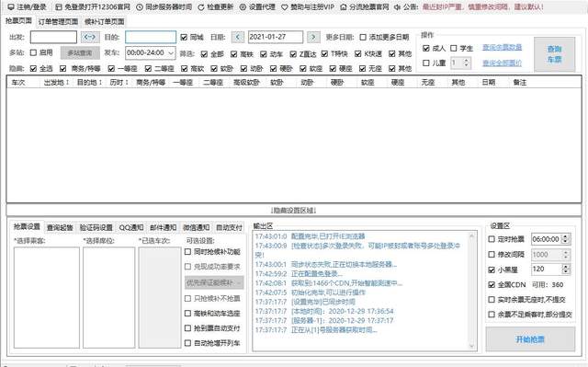
Task: Click the 定时抢票 06:00:00 time stepper
Action: (566, 239)
